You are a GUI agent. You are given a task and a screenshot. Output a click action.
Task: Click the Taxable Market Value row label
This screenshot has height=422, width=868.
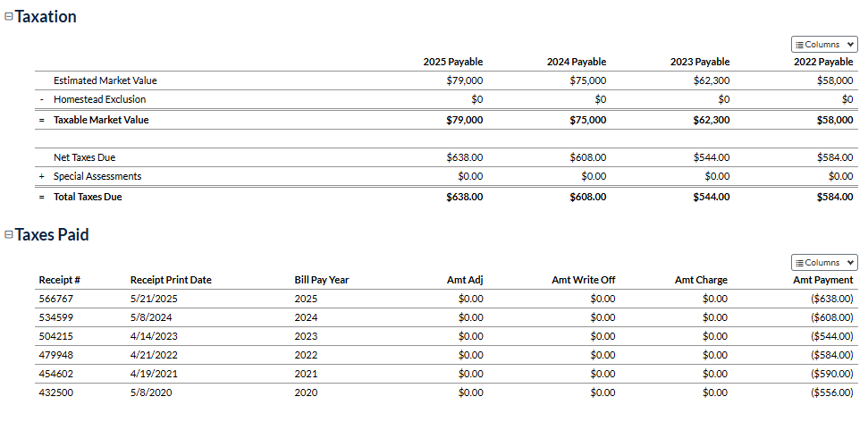[101, 120]
